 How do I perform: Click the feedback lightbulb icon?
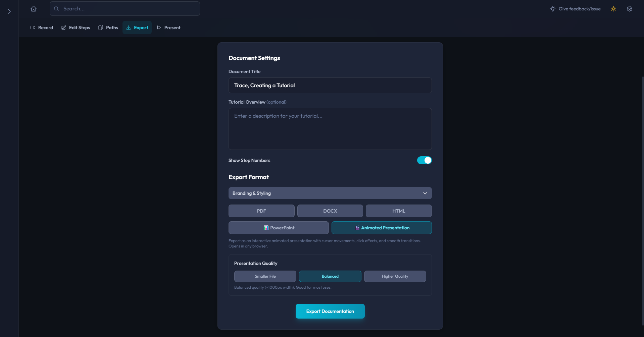click(x=553, y=9)
